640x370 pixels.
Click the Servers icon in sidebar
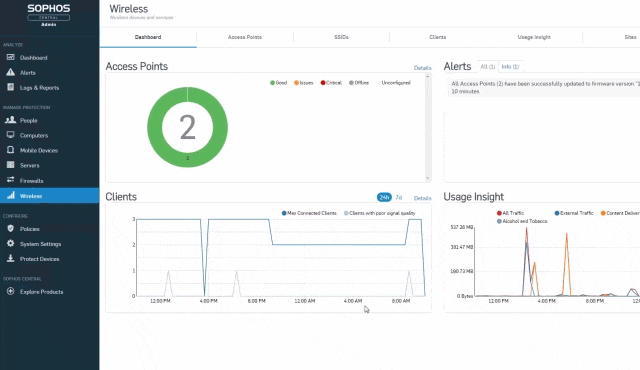click(11, 165)
